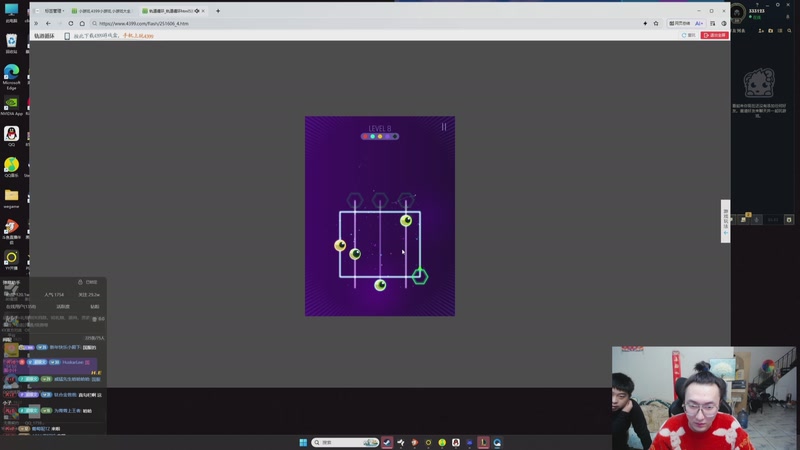Expand the side tab on right browser edge
The height and width of the screenshot is (450, 800).
click(725, 221)
